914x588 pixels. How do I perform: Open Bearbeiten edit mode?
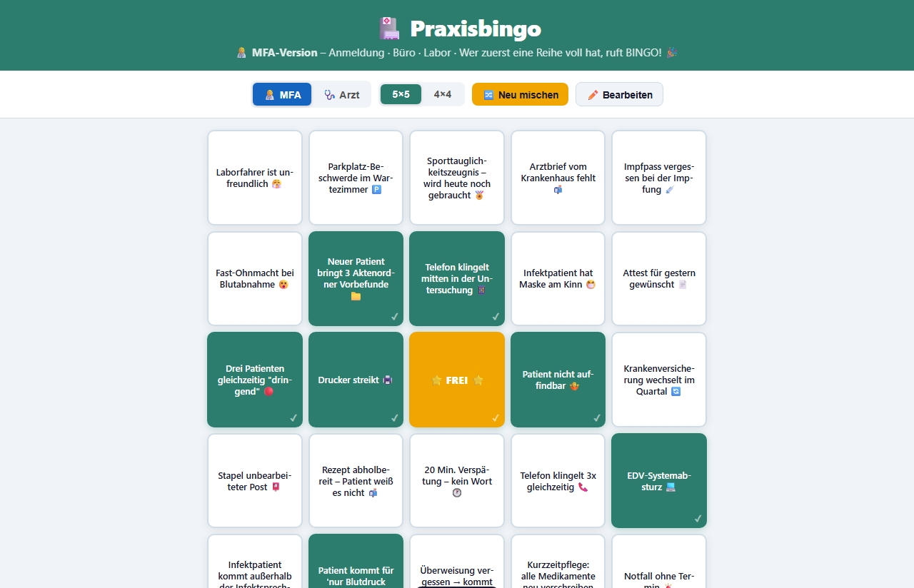pyautogui.click(x=619, y=94)
